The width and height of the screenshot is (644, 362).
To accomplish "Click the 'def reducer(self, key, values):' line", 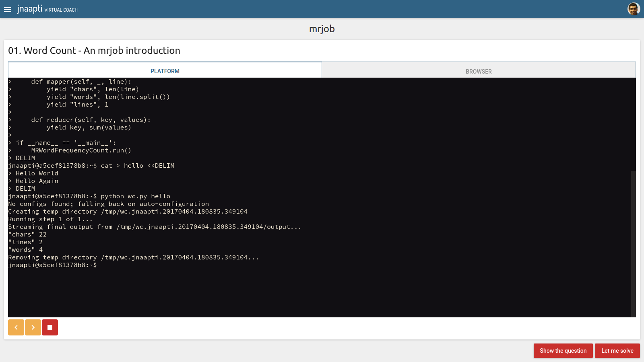I will tap(91, 120).
